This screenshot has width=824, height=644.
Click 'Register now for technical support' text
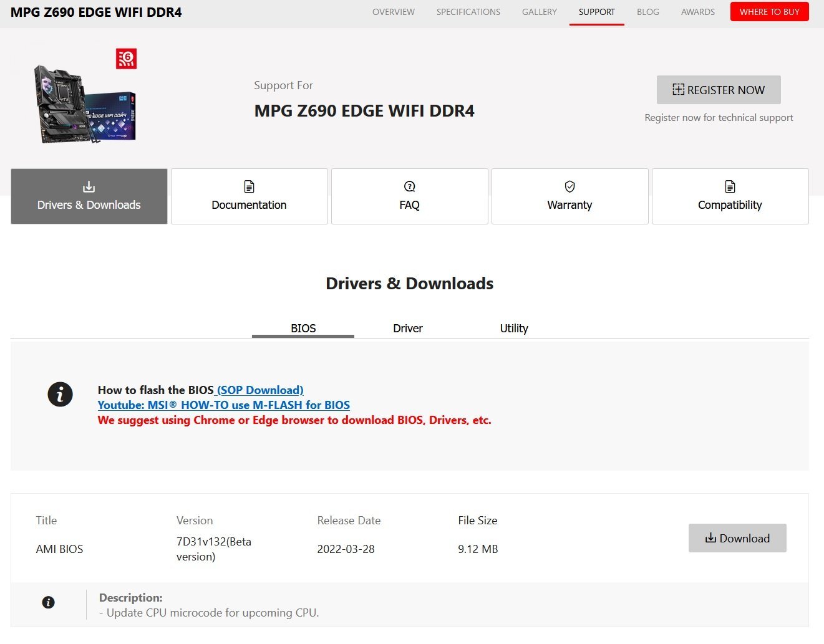[719, 118]
